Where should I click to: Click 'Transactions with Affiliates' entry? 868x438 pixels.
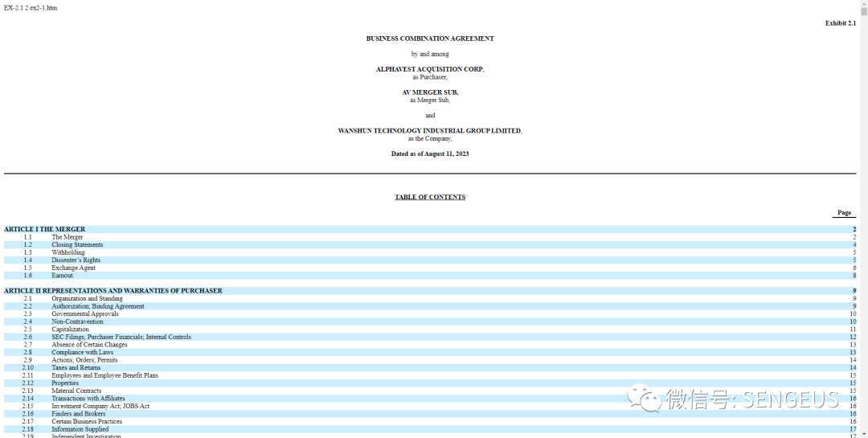point(88,399)
